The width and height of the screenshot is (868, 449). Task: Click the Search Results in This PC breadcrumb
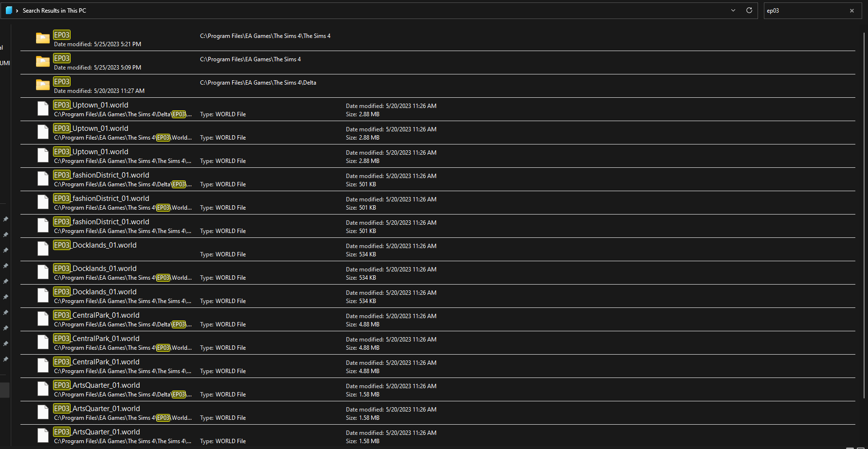tap(54, 11)
